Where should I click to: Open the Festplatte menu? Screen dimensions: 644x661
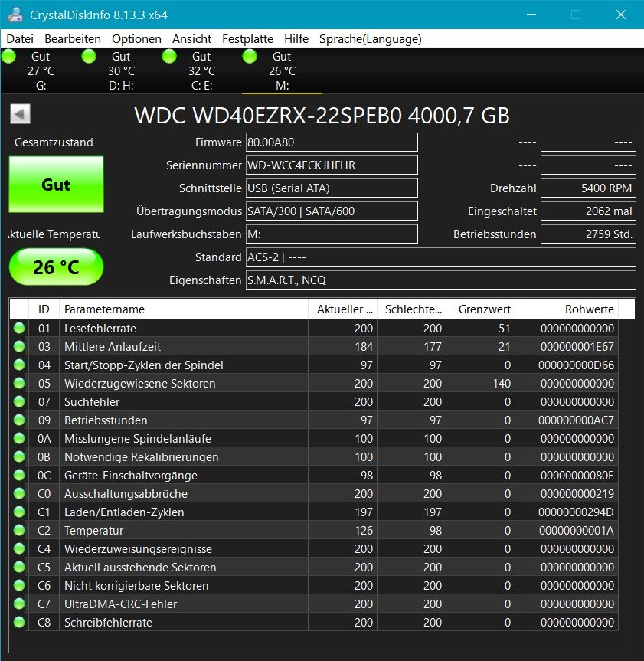click(247, 39)
